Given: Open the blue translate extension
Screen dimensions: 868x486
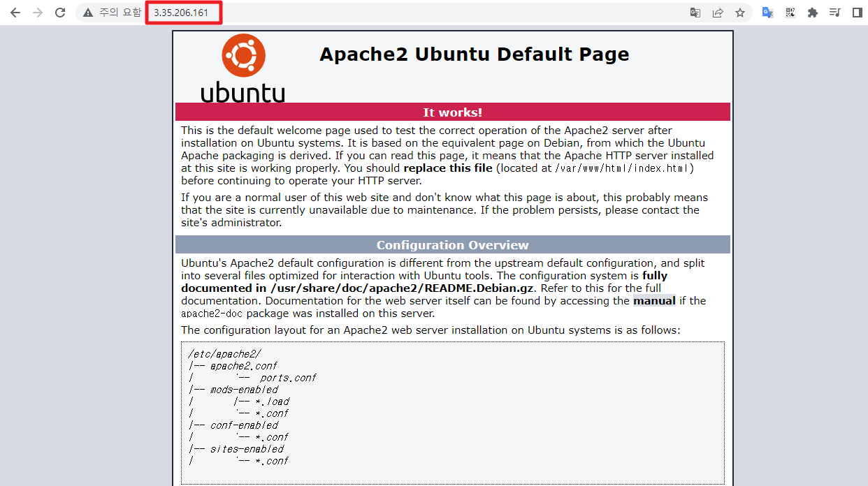Looking at the screenshot, I should [x=767, y=13].
